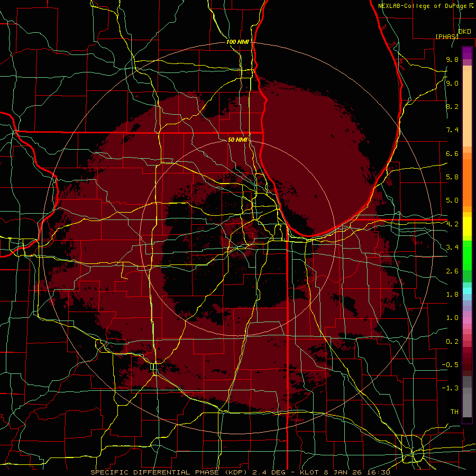Click the yellow color bar segment

(467, 226)
